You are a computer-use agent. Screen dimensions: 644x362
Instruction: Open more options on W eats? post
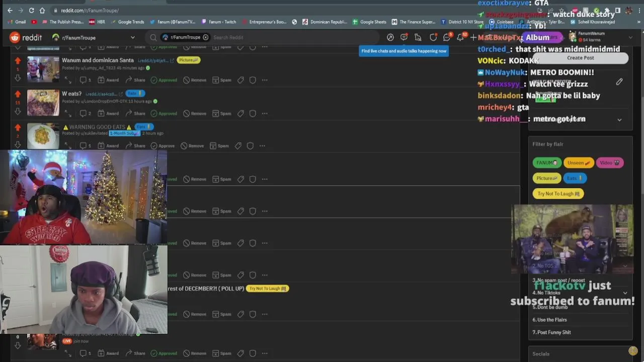[265, 114]
